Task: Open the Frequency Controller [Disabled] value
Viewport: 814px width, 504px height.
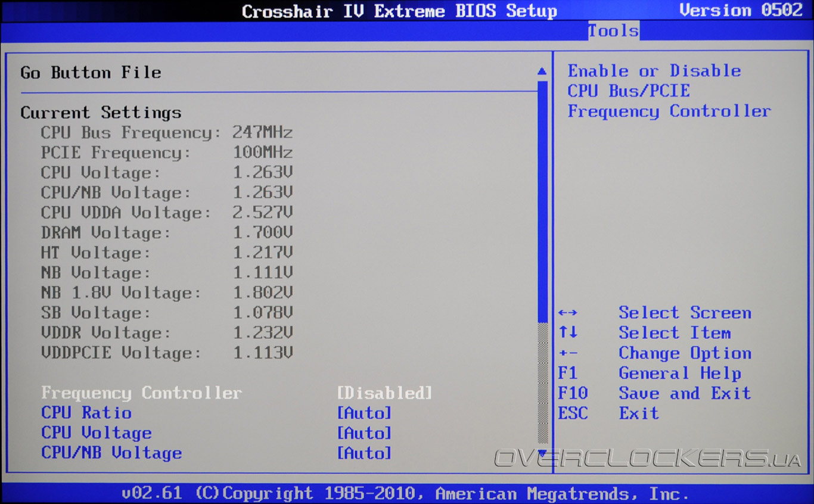Action: click(384, 393)
